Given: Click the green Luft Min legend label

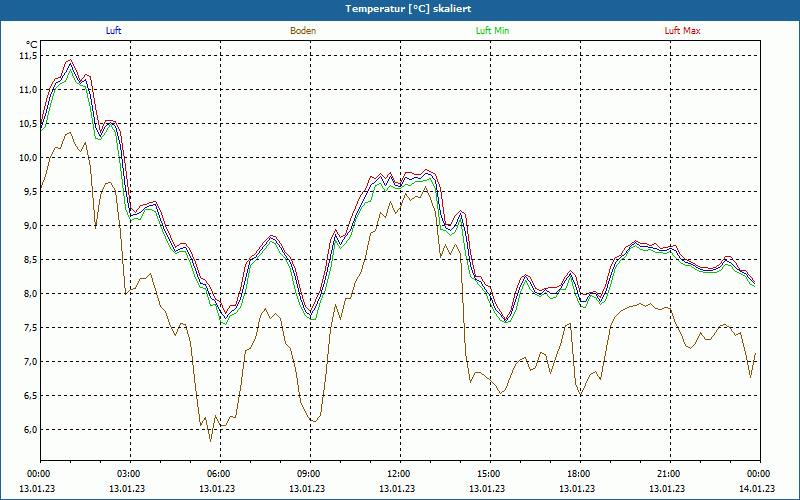Looking at the screenshot, I should 492,31.
